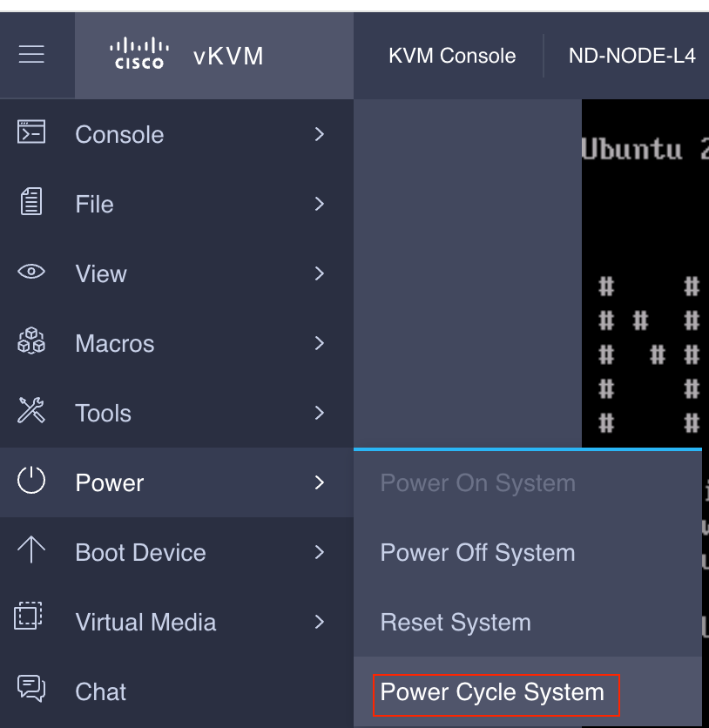The image size is (709, 728).
Task: Click inside the Ubuntu console screen
Action: point(645,273)
